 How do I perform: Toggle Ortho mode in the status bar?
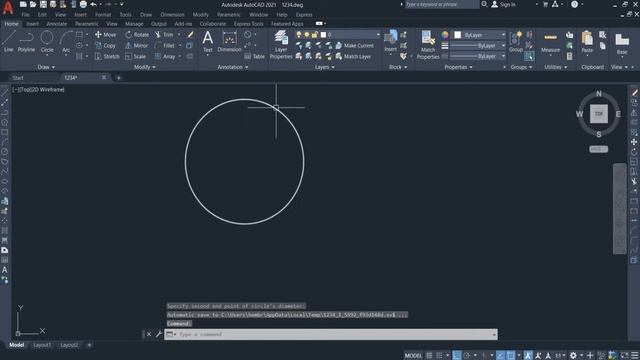[x=457, y=356]
